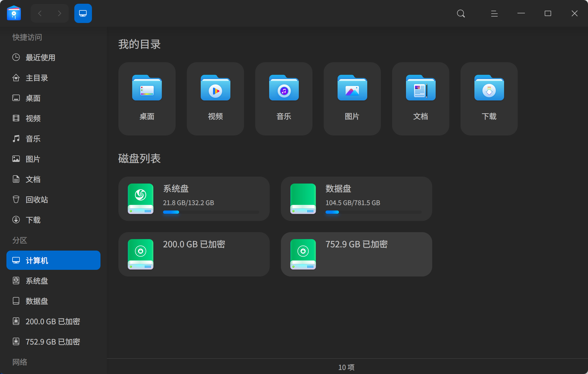
Task: Click the search magnifier icon
Action: tap(461, 13)
